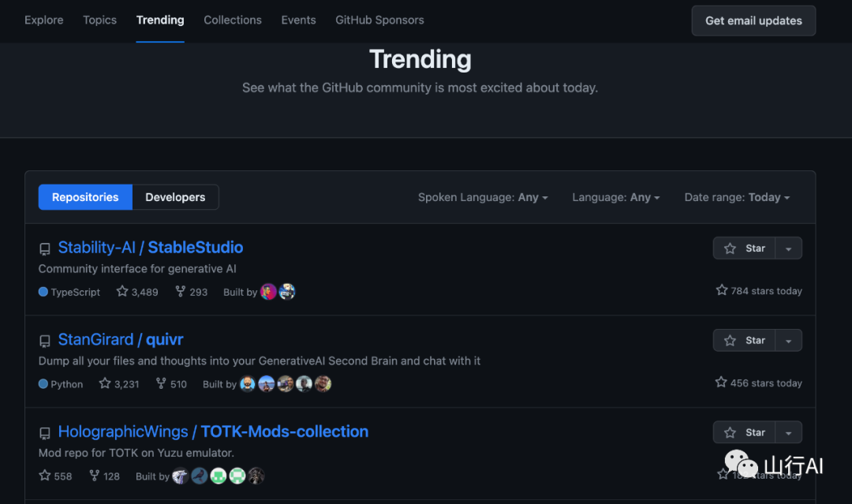
Task: Star the HolographicWings TOTK-Mods-collection repository
Action: pyautogui.click(x=745, y=433)
